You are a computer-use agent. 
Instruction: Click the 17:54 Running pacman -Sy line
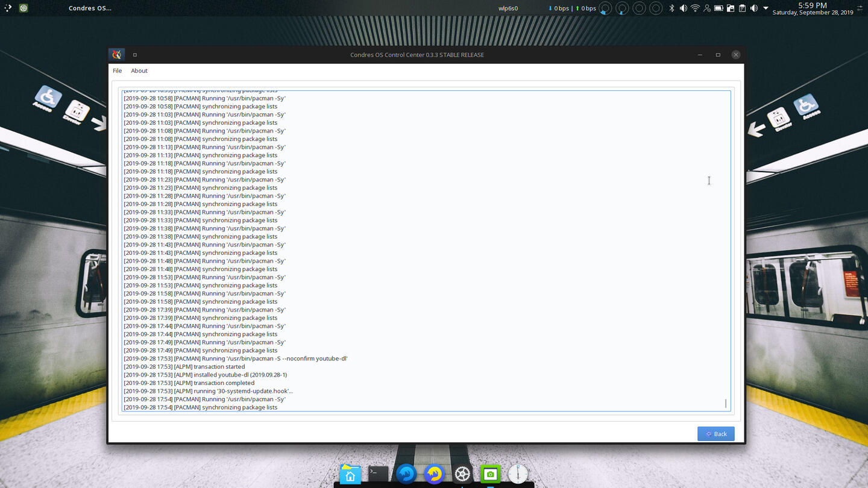point(204,399)
